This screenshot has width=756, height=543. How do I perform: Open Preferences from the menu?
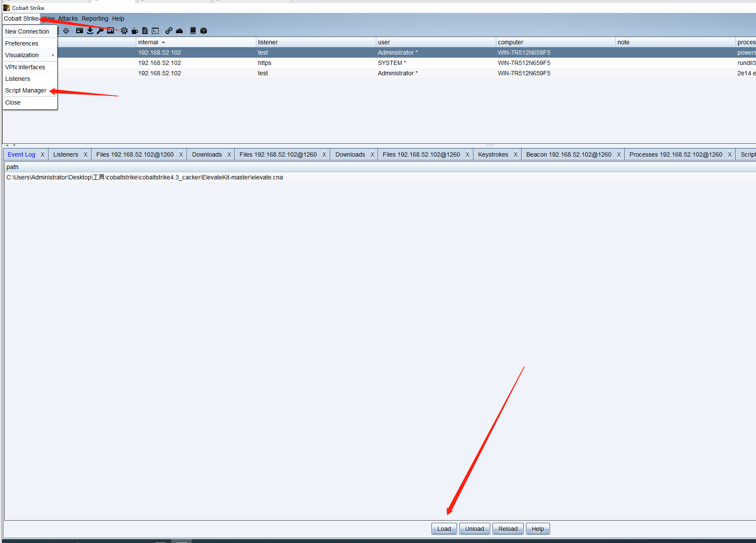pyautogui.click(x=30, y=43)
